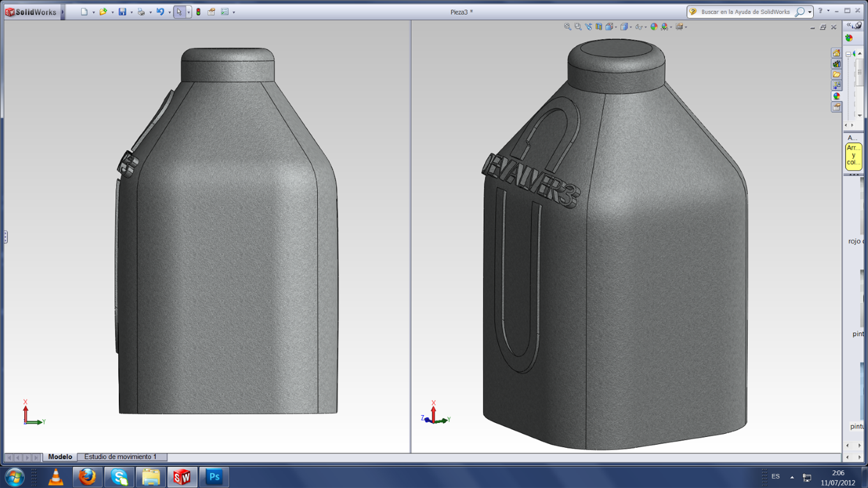Restore the Pieza3 document window
868x488 pixels.
coord(823,27)
